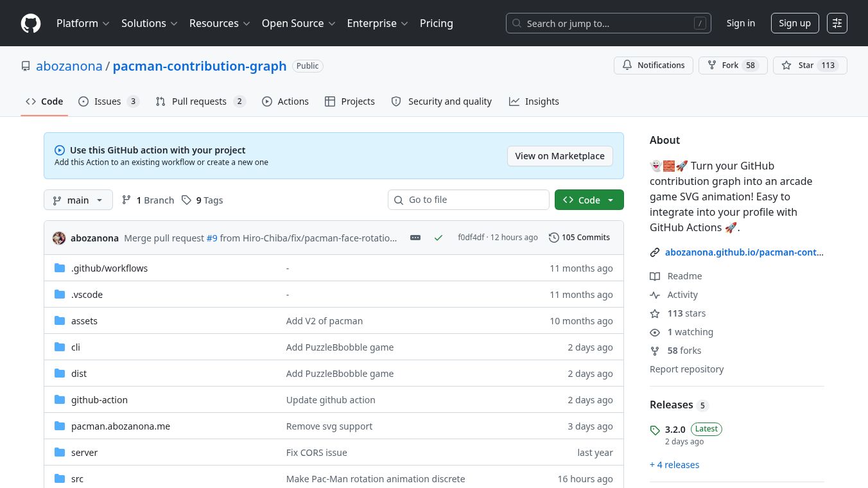Open commit message 'Remove svg support'

329,426
